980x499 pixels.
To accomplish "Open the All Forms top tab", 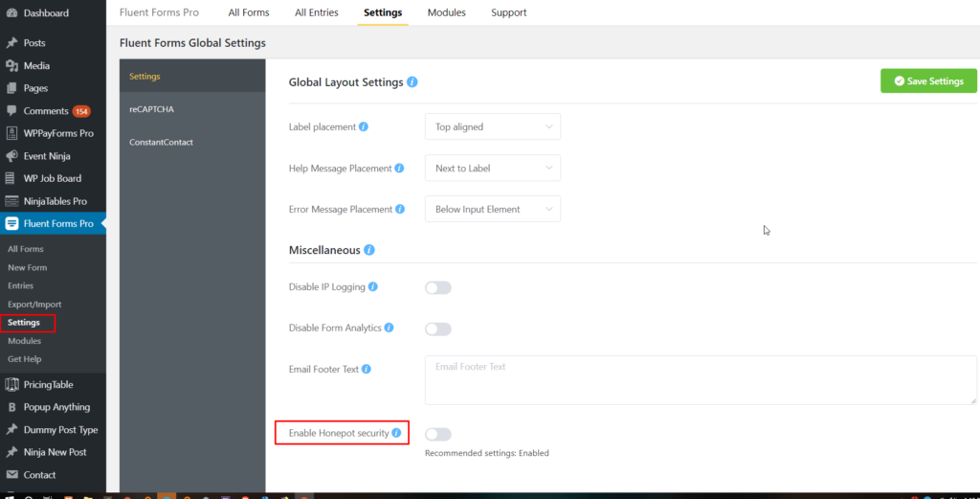I will [249, 12].
